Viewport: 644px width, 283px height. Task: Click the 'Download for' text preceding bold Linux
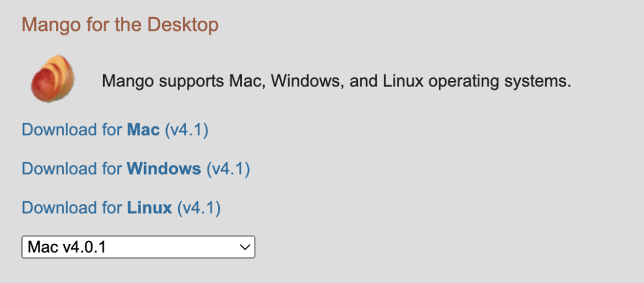tap(72, 208)
